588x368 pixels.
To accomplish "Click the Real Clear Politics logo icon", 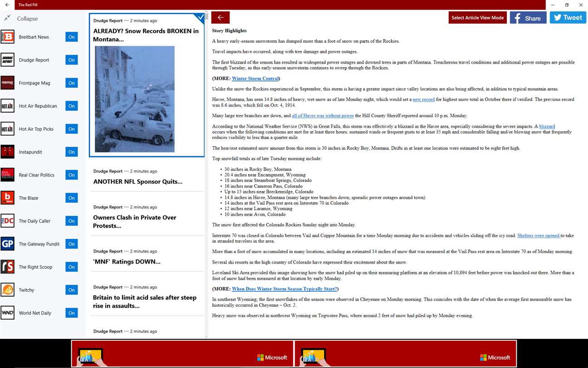I will [7, 175].
